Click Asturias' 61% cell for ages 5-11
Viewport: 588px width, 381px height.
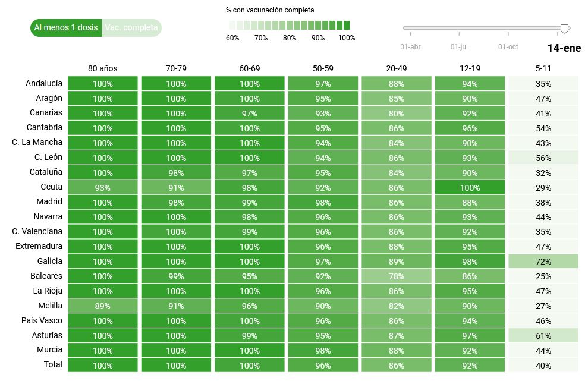(543, 336)
